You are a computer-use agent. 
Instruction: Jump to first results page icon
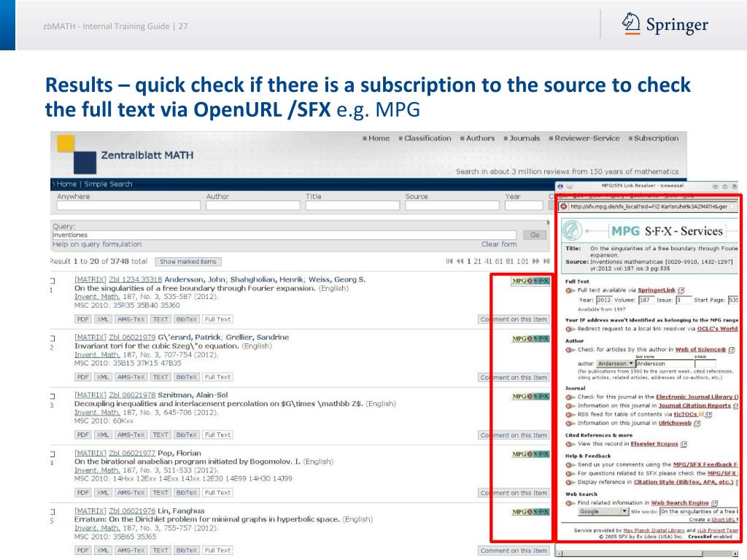coord(449,262)
